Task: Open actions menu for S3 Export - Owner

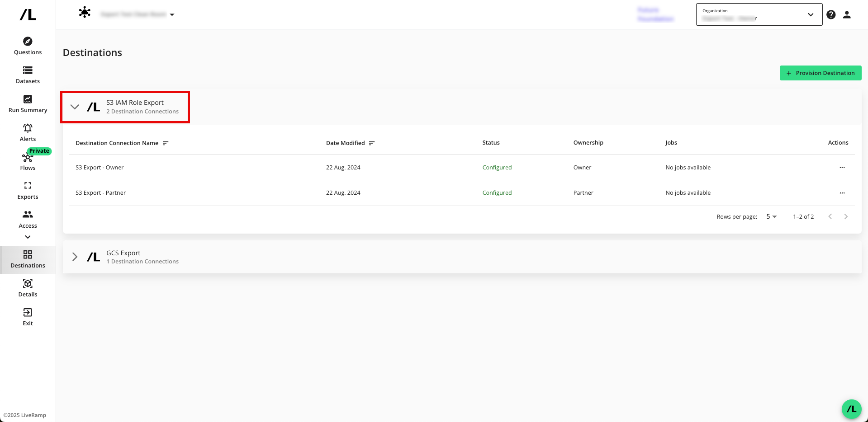Action: click(842, 168)
